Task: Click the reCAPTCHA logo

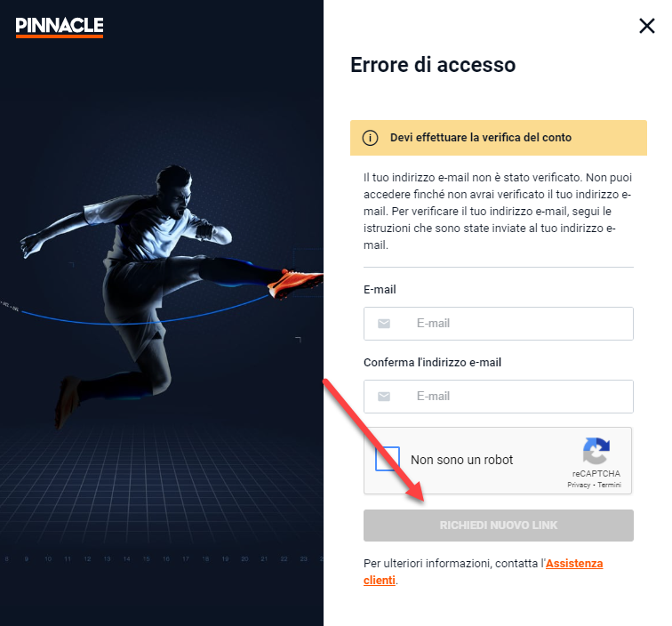Action: point(596,451)
